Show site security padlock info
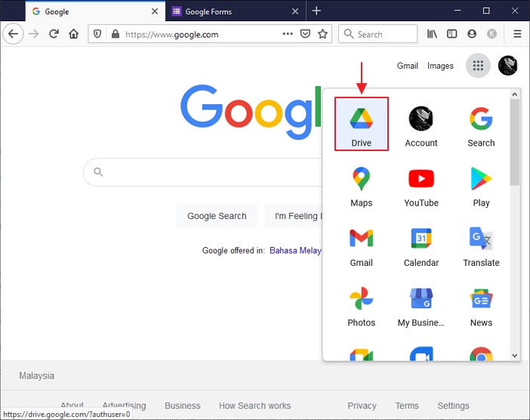530x420 pixels. click(116, 34)
